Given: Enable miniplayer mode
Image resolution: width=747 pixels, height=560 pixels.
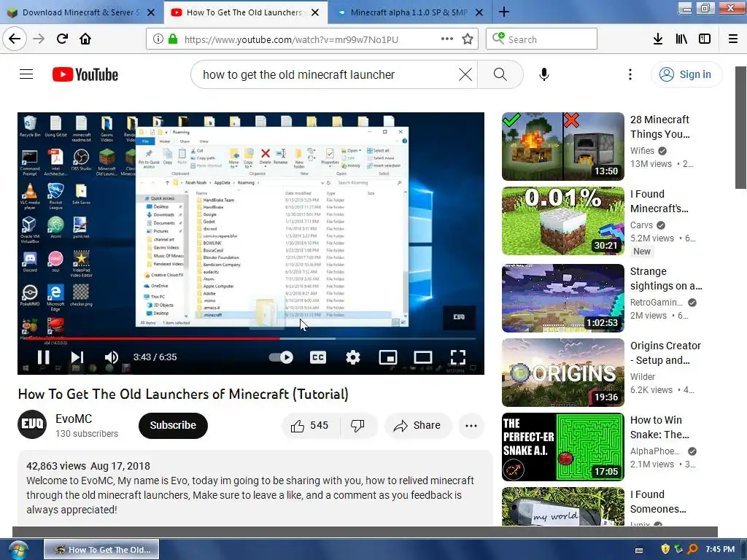Looking at the screenshot, I should pyautogui.click(x=388, y=357).
